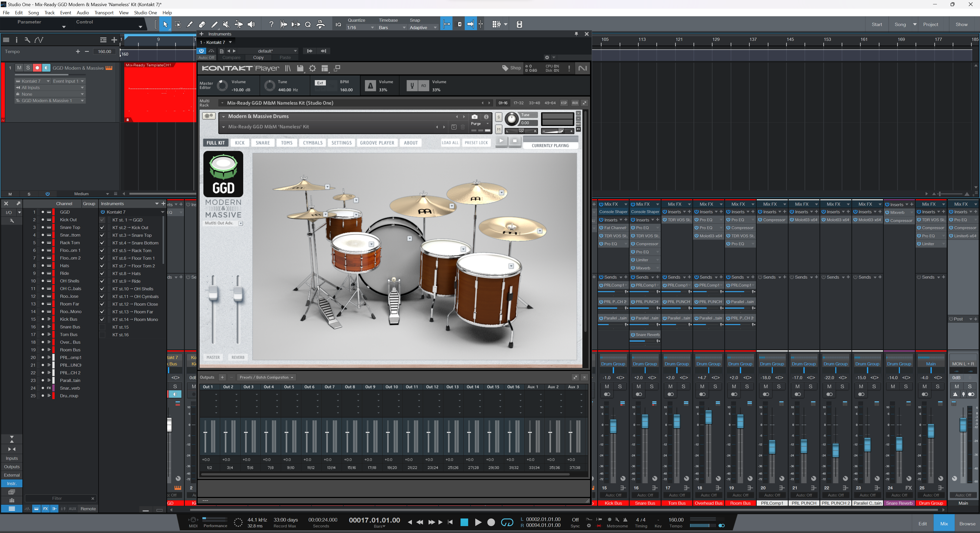Click the save icon in the Kontakt Player header
Viewport: 980px width, 533px height.
pos(300,68)
